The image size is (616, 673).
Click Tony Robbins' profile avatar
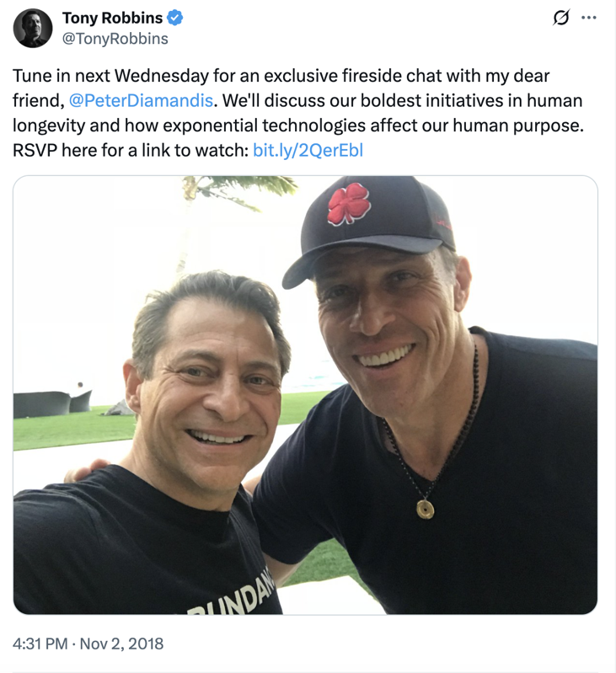point(33,28)
